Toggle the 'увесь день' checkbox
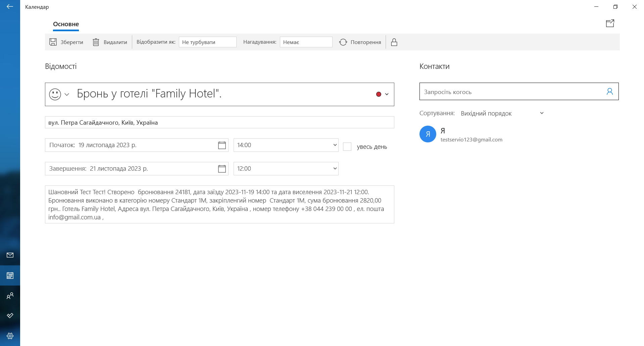 click(x=347, y=147)
